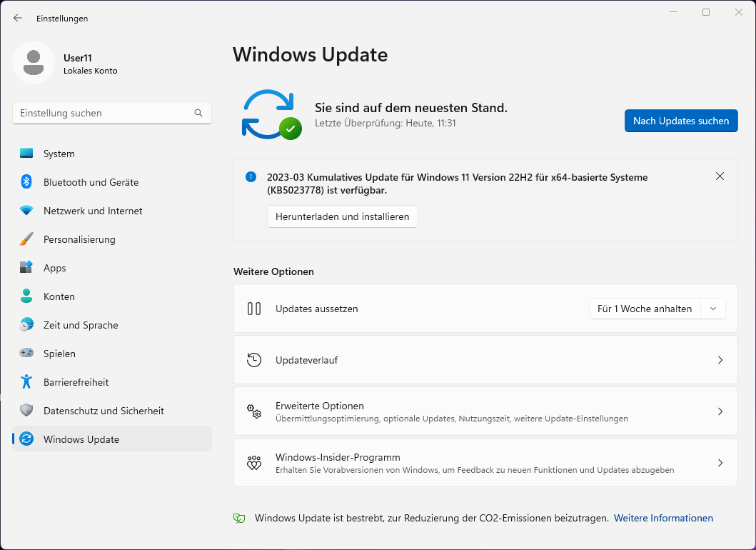Select Apps in the sidebar
Viewport: 756px width, 550px height.
click(x=55, y=268)
